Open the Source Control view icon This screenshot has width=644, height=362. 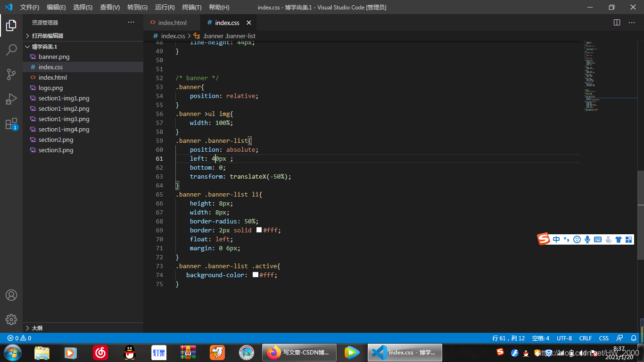(11, 74)
